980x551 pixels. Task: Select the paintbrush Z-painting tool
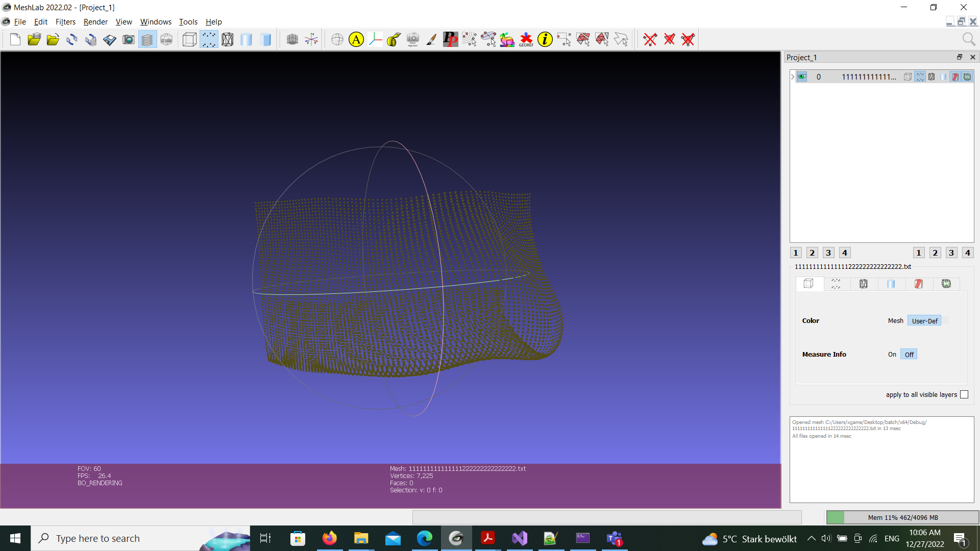(432, 39)
